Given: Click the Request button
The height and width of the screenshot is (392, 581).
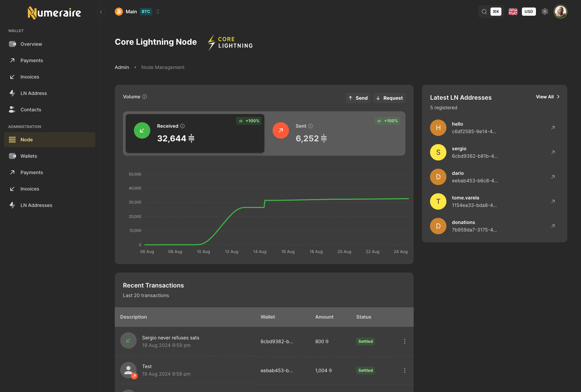Looking at the screenshot, I should (389, 98).
